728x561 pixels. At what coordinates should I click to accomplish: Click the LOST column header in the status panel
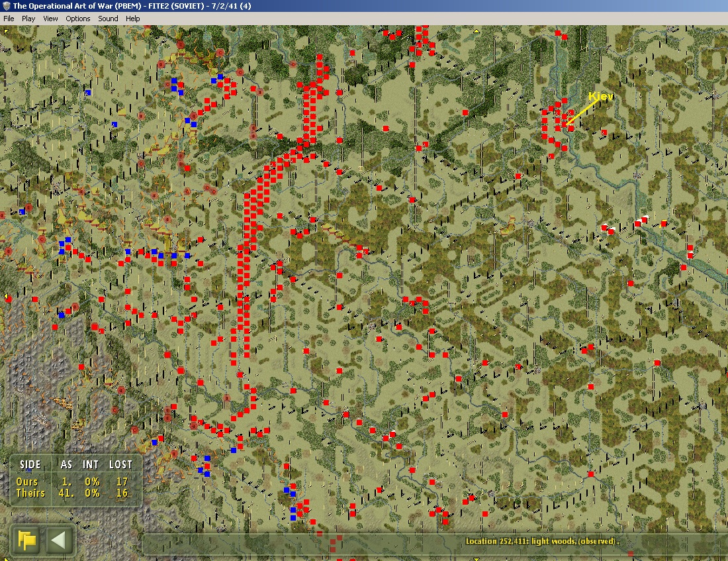[x=120, y=464]
